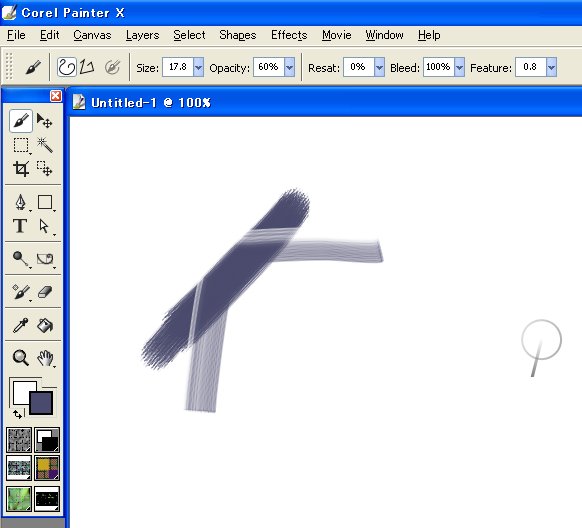Screen dimensions: 582x528
Task: Click the dark blue main color swatch
Action: [41, 403]
